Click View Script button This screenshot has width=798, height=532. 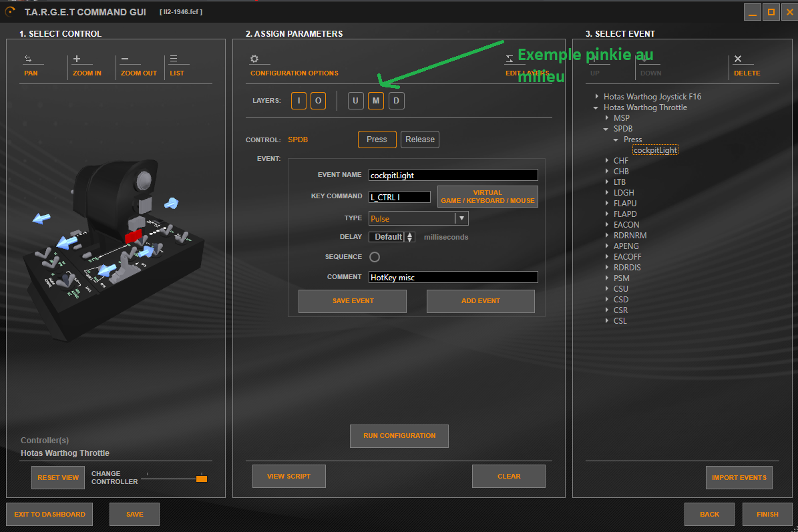point(289,477)
